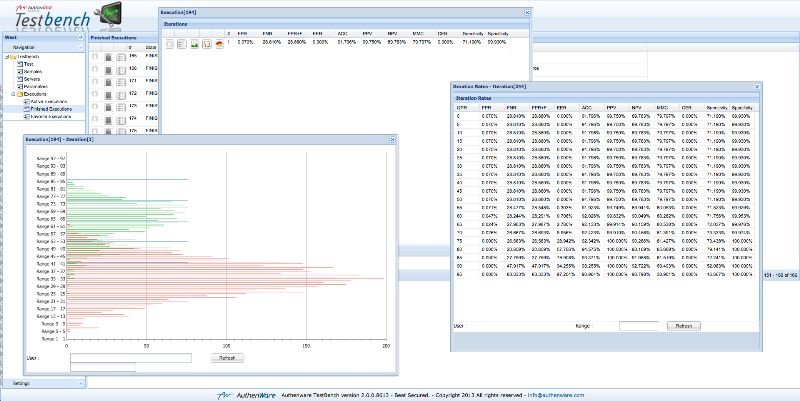800x401 pixels.
Task: Click the document icon in execution row 174
Action: click(x=108, y=120)
